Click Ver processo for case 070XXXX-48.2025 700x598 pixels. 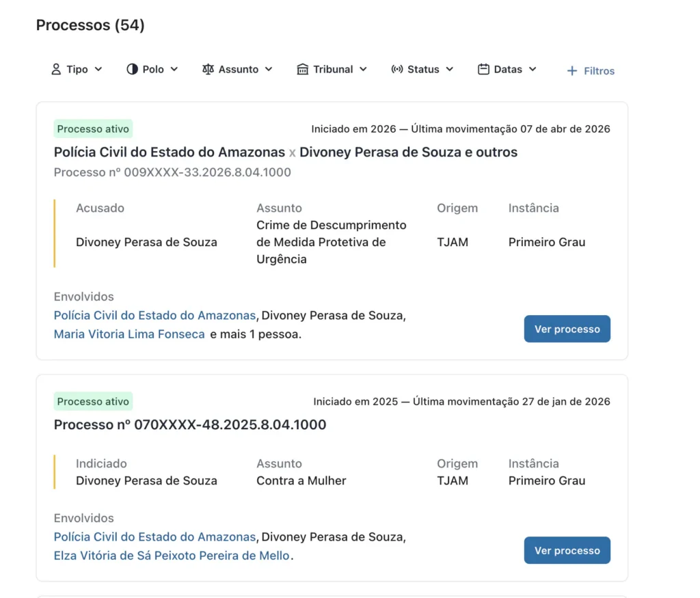567,550
